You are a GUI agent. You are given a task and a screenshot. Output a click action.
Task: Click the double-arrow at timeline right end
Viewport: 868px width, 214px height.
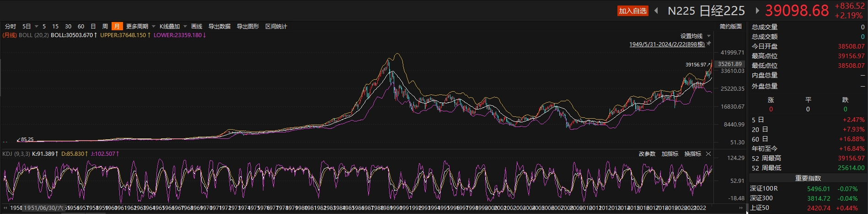741,208
